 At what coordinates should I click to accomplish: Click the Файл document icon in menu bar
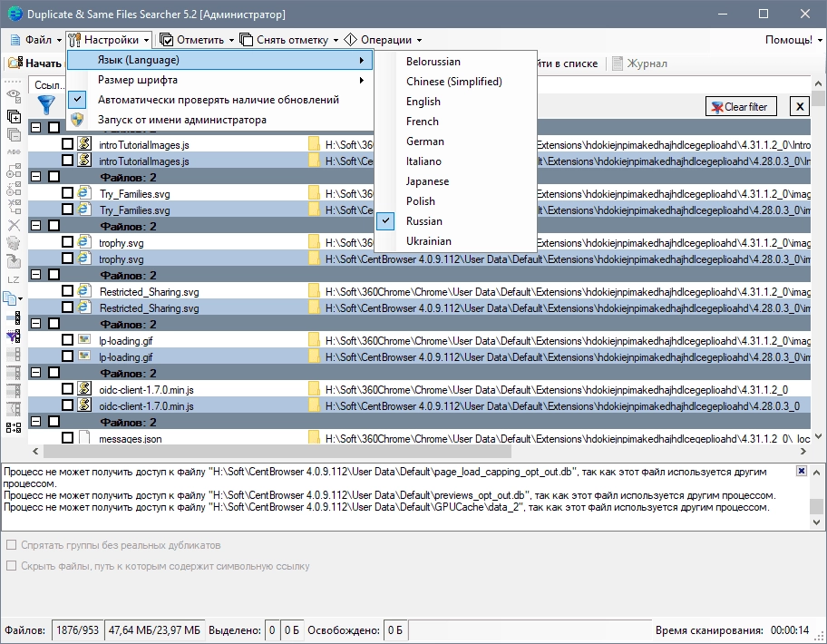click(15, 40)
